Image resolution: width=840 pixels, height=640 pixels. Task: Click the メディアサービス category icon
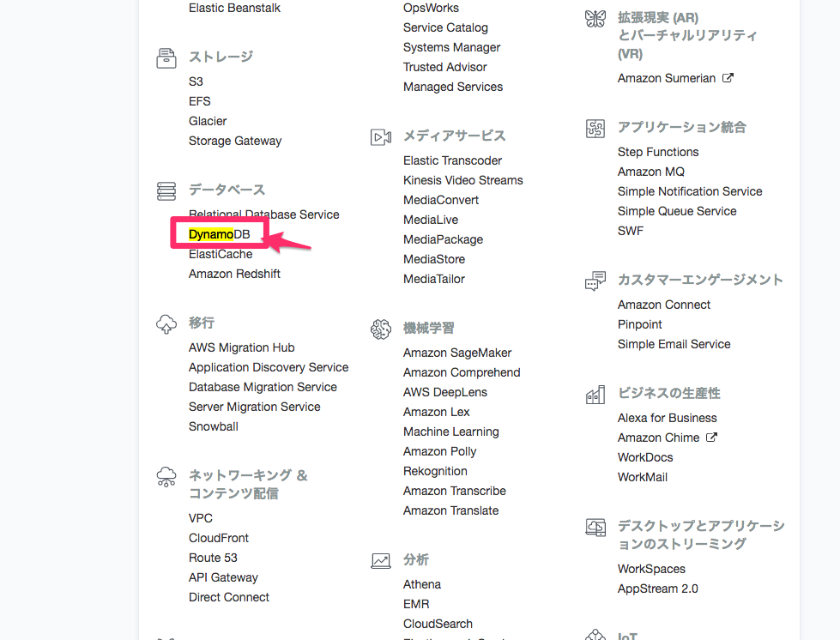381,135
